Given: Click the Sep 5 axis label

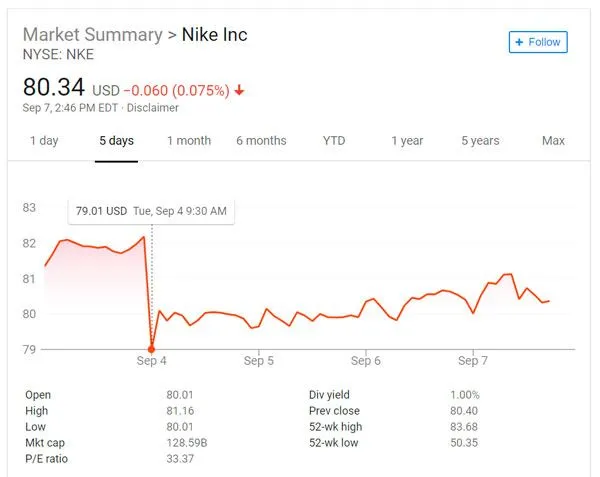Looking at the screenshot, I should click(259, 360).
